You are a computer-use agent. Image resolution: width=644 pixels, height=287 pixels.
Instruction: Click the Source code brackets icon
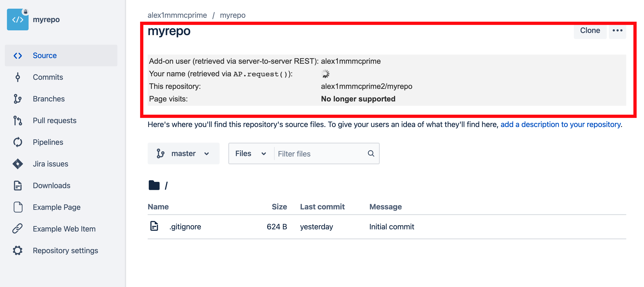pos(18,55)
